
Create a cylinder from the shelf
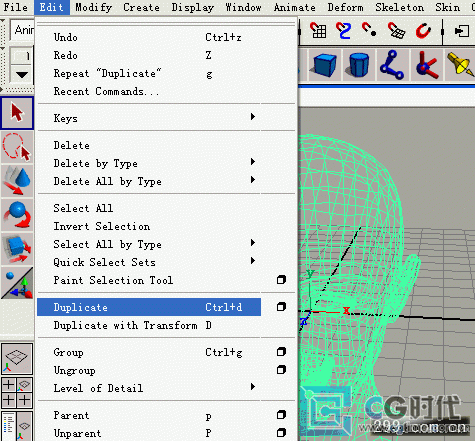tap(359, 65)
